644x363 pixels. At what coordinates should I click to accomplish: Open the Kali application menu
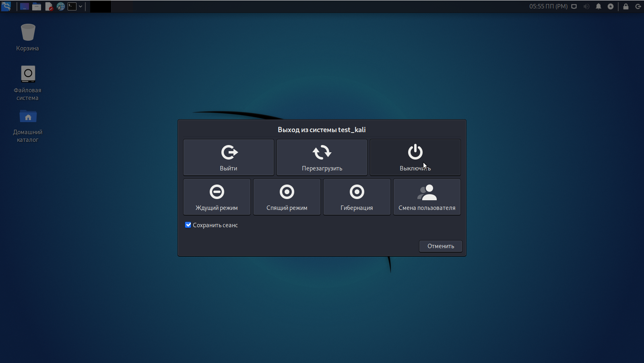(x=6, y=6)
